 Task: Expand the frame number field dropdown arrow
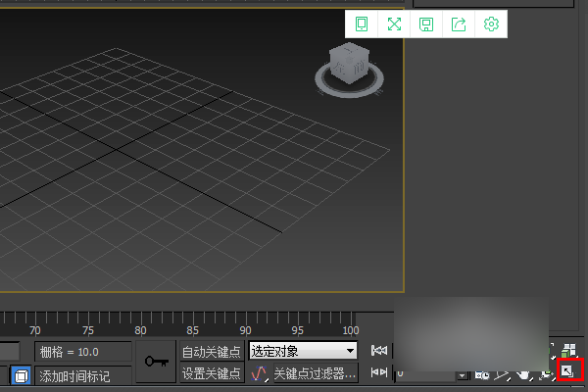tap(462, 374)
